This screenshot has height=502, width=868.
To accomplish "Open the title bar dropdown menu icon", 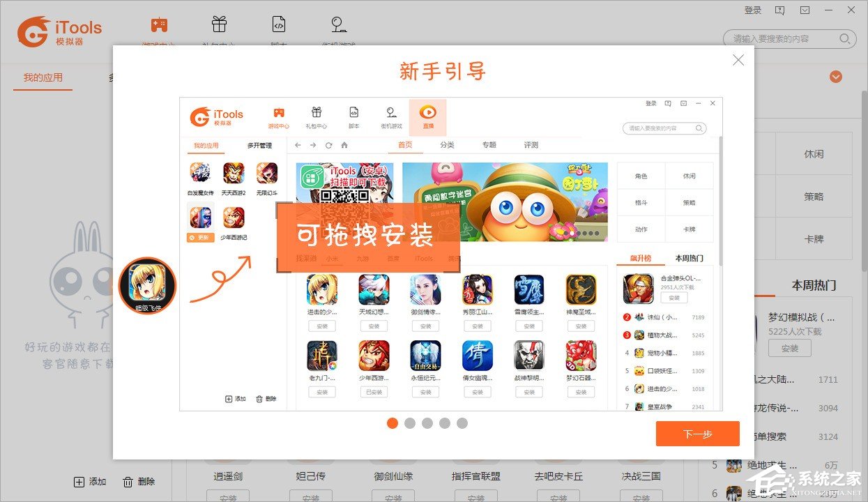I will 805,10.
